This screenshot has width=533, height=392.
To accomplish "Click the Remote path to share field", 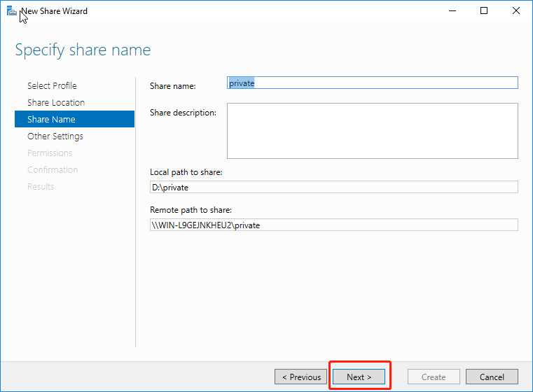I will (334, 225).
